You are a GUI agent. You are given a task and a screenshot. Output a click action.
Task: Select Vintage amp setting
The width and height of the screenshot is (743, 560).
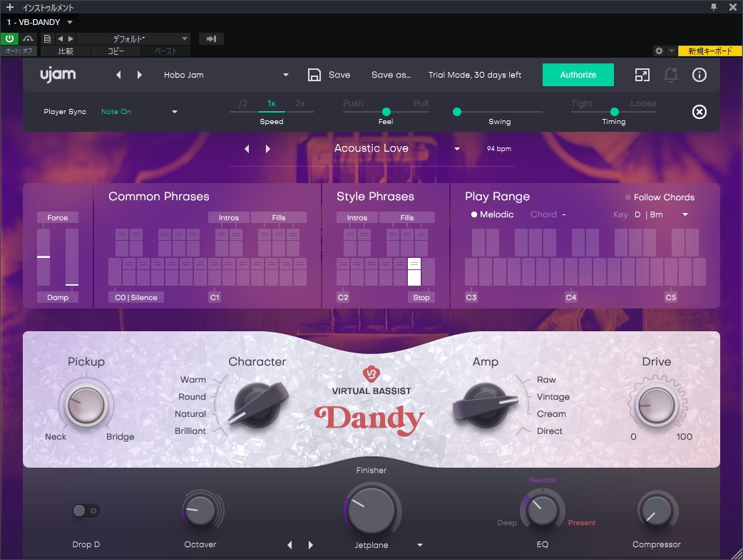553,397
